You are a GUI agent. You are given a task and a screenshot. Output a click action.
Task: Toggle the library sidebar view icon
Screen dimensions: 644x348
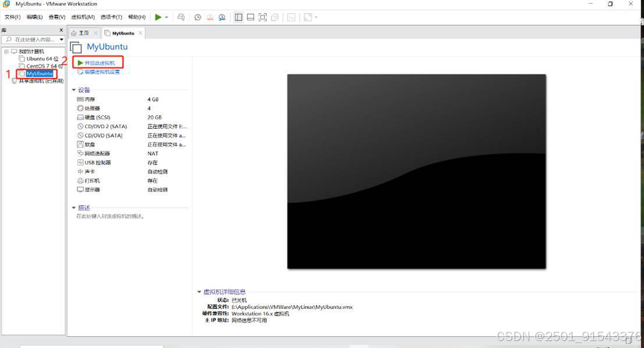point(238,17)
